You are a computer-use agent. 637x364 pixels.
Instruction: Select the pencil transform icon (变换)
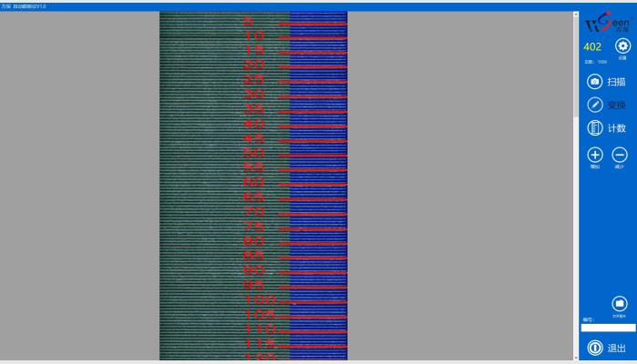(x=594, y=105)
